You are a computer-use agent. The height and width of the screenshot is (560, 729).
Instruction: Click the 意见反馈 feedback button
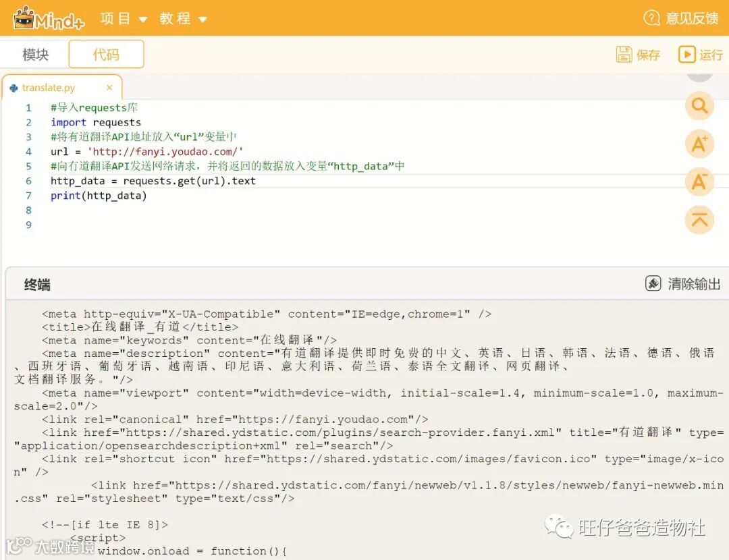(x=681, y=18)
